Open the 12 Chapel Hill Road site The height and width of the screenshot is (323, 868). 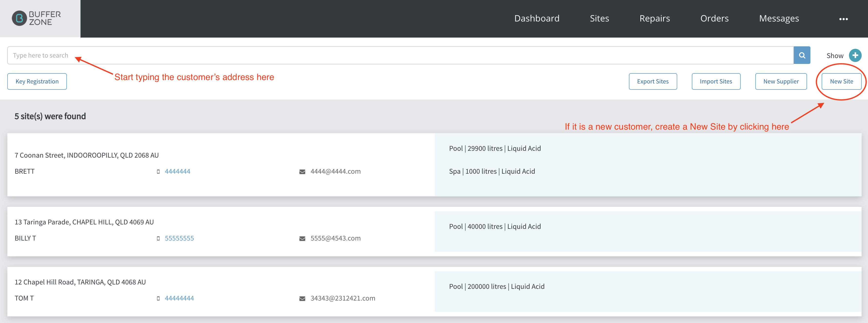(80, 282)
